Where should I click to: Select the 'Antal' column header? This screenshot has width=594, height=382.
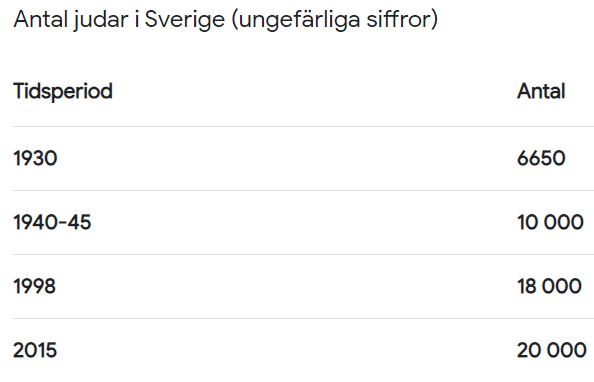pyautogui.click(x=541, y=91)
